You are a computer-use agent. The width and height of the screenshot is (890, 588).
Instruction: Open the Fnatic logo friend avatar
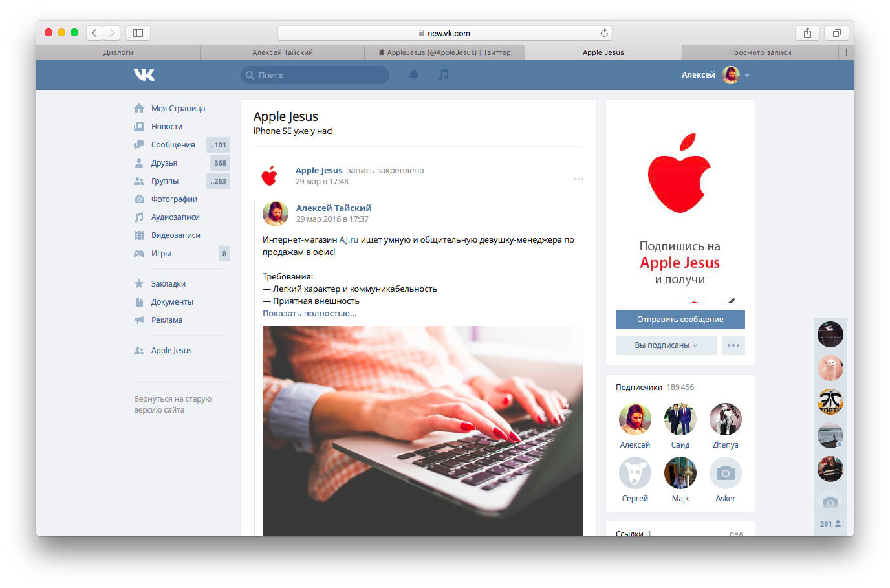tap(830, 402)
